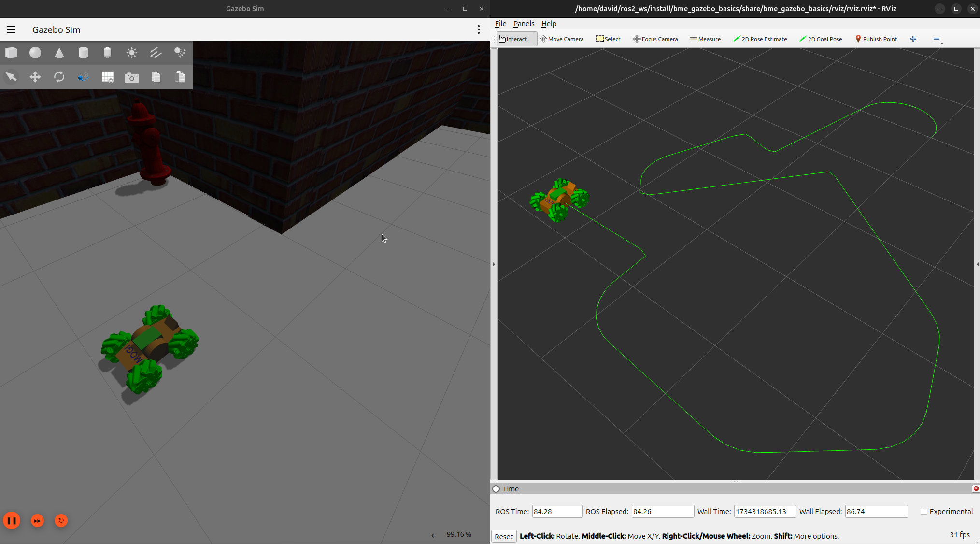Expand the real time factor panel arrow
This screenshot has height=544, width=980.
click(x=433, y=535)
